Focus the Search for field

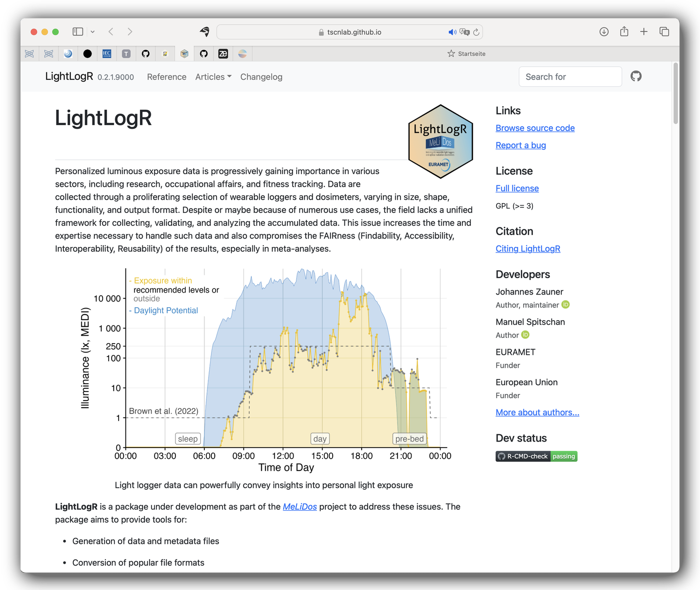point(570,77)
